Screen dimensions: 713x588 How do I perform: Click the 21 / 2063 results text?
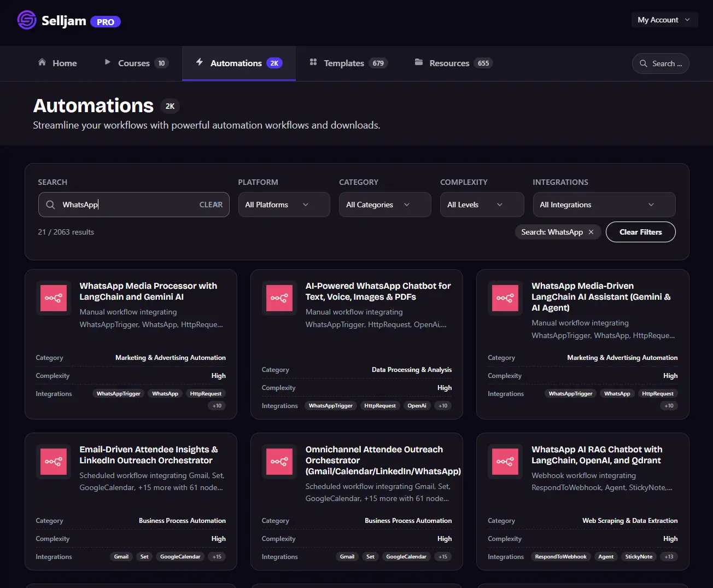[66, 232]
